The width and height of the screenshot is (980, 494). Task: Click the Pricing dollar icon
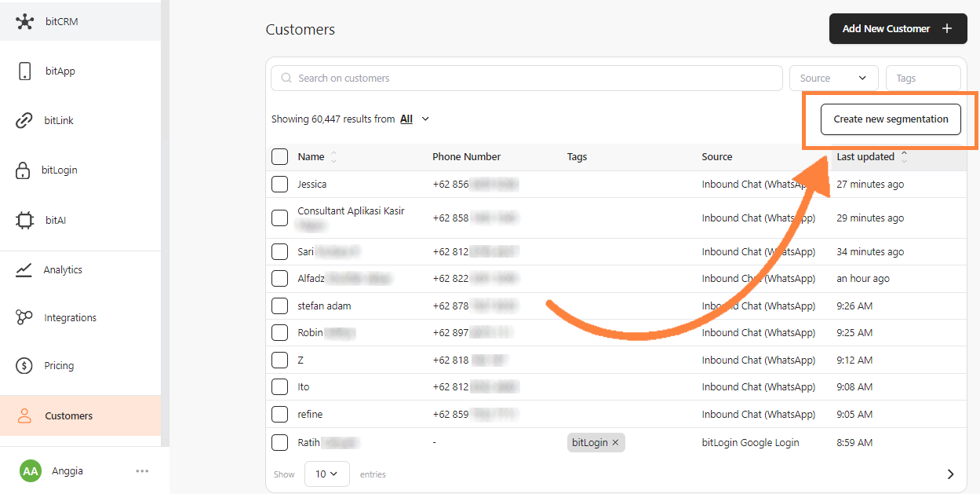coord(24,365)
